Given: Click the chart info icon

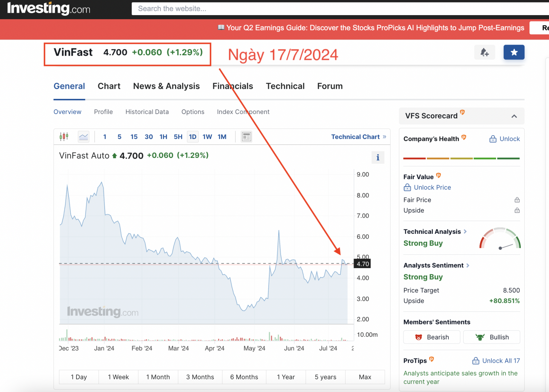Looking at the screenshot, I should 378,157.
